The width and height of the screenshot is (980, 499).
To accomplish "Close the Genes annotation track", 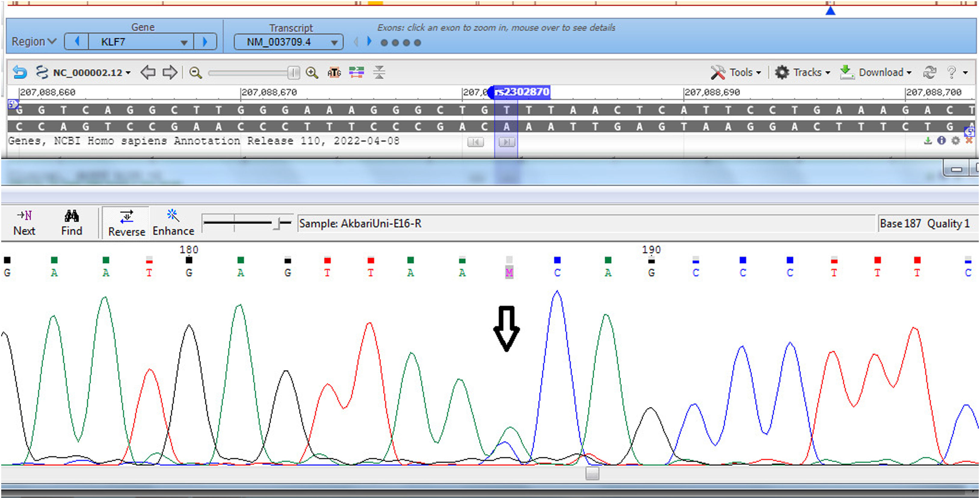I will click(x=969, y=141).
